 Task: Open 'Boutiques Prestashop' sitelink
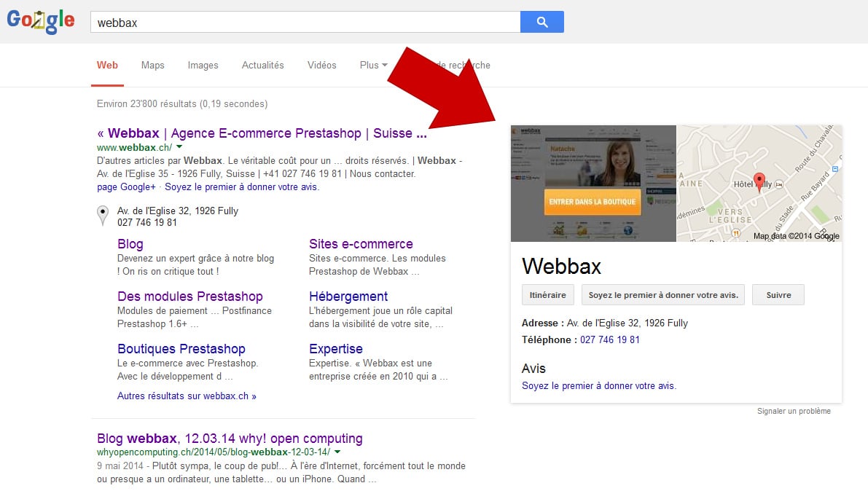(181, 349)
